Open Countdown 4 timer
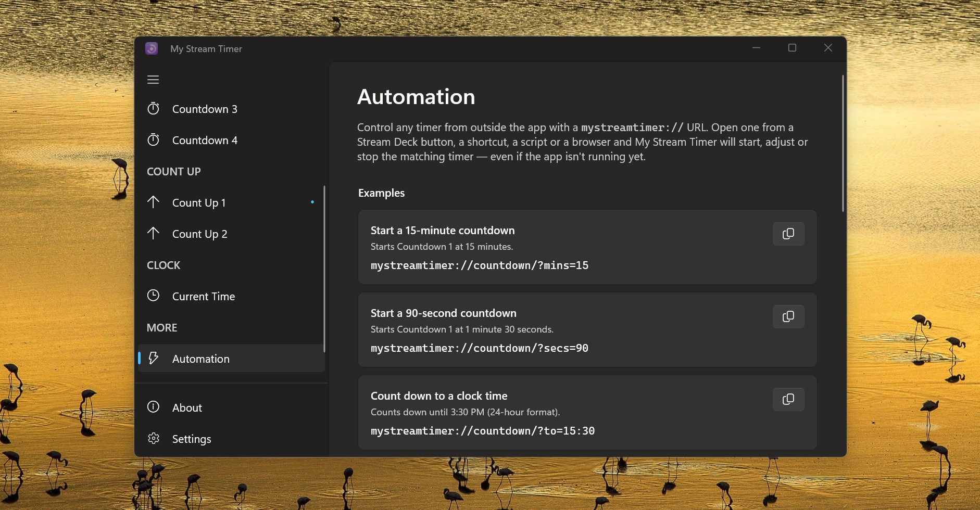This screenshot has height=510, width=980. [231, 140]
